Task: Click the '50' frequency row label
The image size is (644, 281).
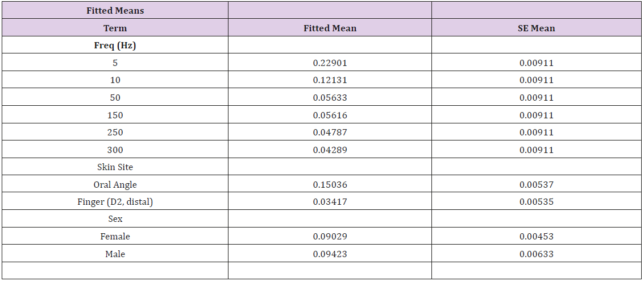Action: 115,98
